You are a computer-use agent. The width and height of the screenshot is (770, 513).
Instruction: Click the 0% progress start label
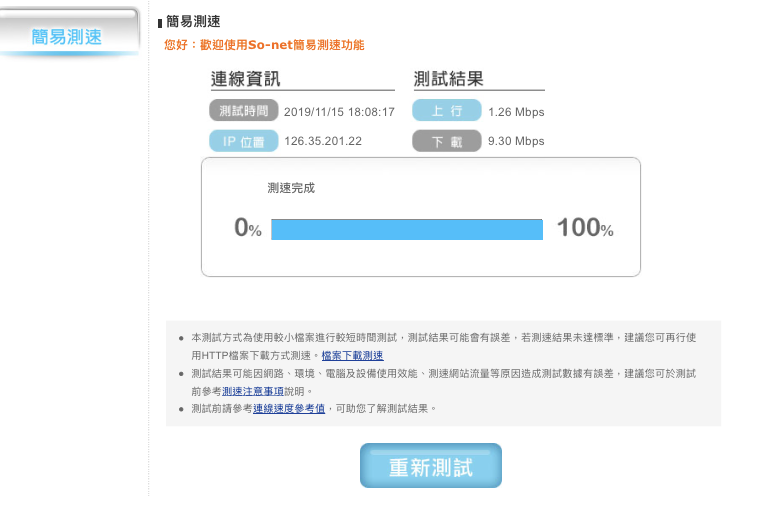pos(248,228)
